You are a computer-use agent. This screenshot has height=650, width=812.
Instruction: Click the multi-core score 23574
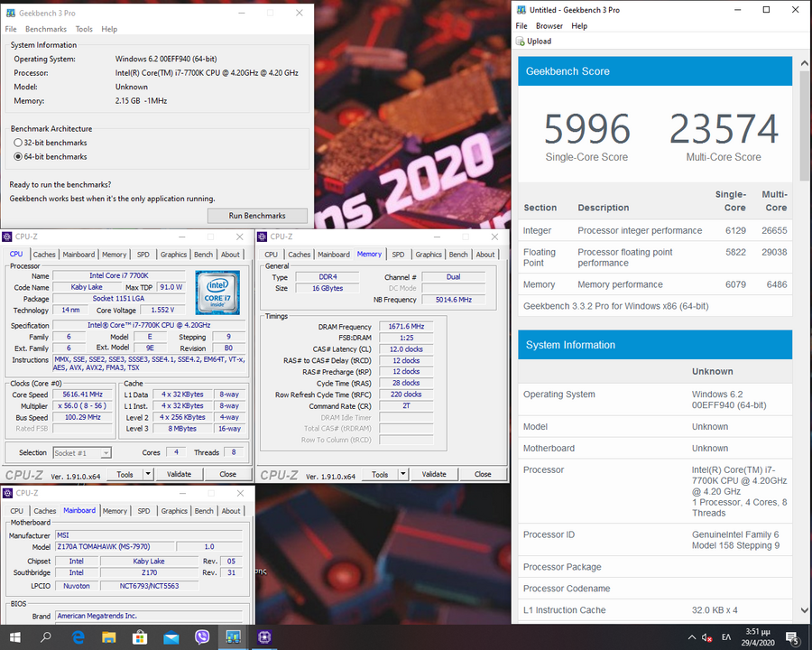coord(724,129)
